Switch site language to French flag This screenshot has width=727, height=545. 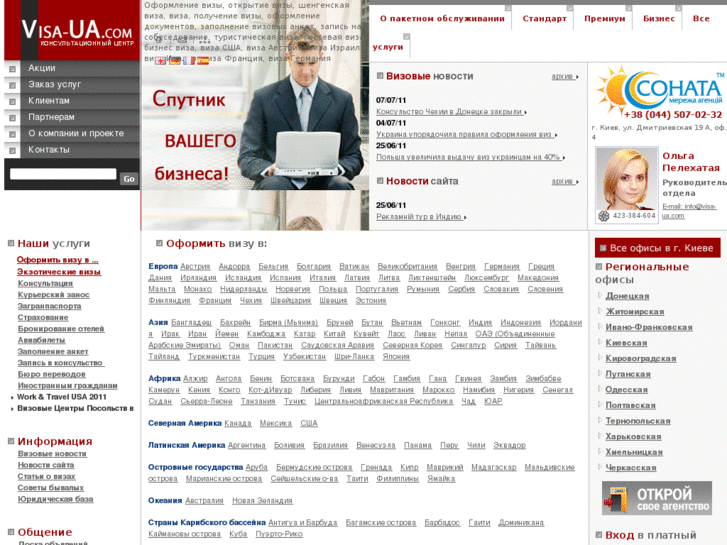189,61
